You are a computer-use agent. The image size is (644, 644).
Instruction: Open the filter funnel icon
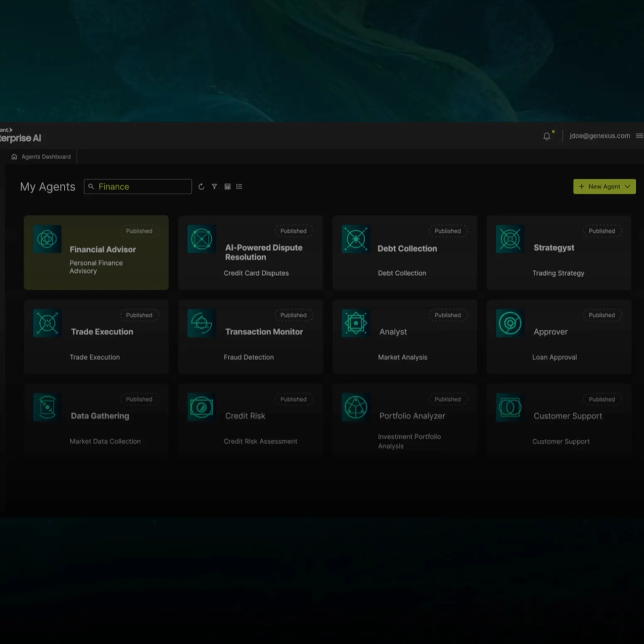tap(215, 187)
